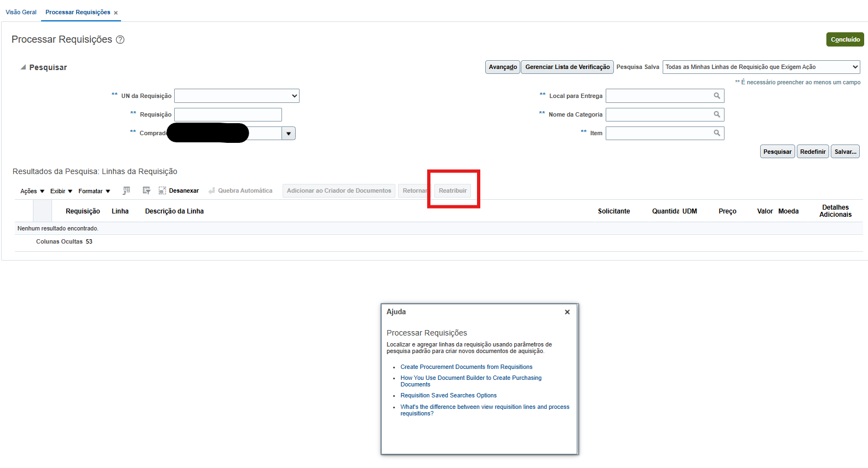Click search icon in Local para Entrega
Viewport: 868px width, 468px height.
click(717, 96)
